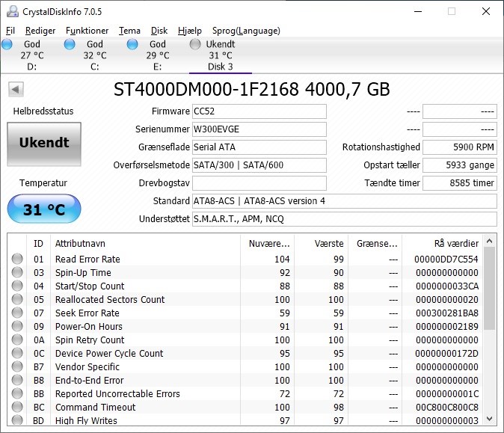This screenshot has width=504, height=433.
Task: Click scroll up arrow of attribute list
Action: click(490, 241)
